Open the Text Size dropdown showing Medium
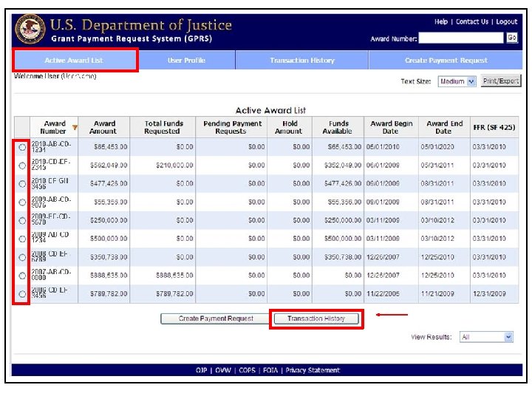This screenshot has width=532, height=399. click(457, 81)
